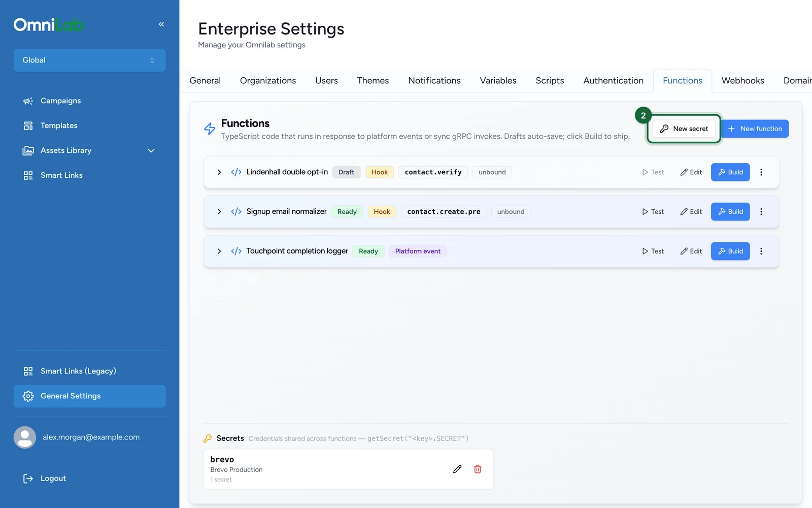This screenshot has width=812, height=508.
Task: Switch to the General tab
Action: click(205, 81)
